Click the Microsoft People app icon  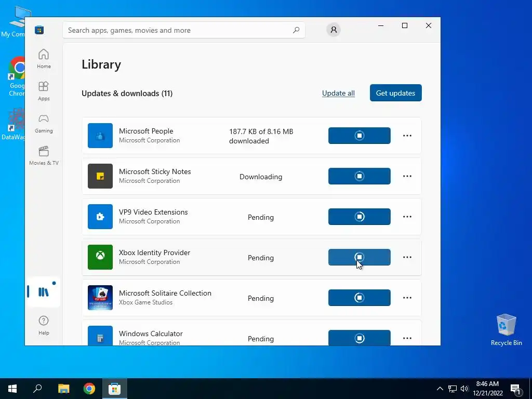pos(100,136)
